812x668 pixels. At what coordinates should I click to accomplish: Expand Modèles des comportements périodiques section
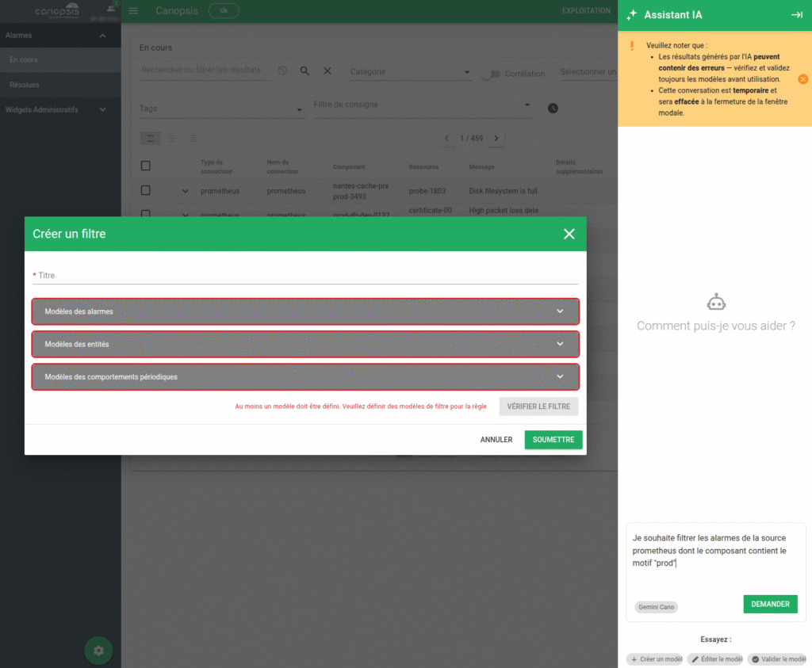point(305,376)
